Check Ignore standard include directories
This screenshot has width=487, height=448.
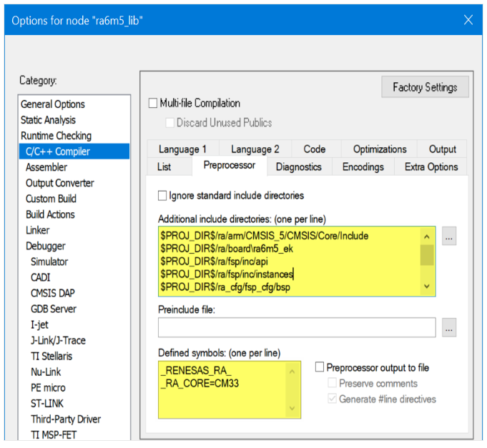tap(162, 196)
